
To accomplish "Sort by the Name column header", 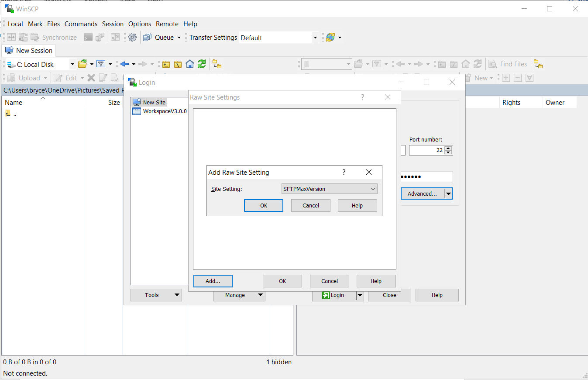I will pyautogui.click(x=43, y=102).
